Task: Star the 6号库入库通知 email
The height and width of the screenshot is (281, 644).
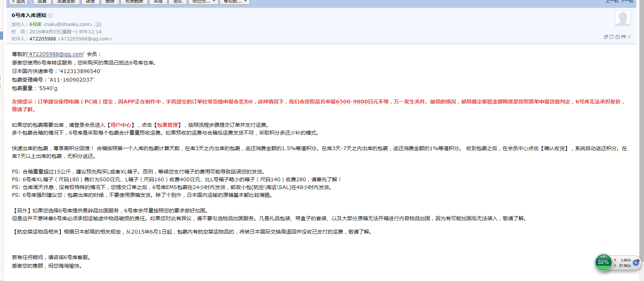Action: pyautogui.click(x=50, y=15)
